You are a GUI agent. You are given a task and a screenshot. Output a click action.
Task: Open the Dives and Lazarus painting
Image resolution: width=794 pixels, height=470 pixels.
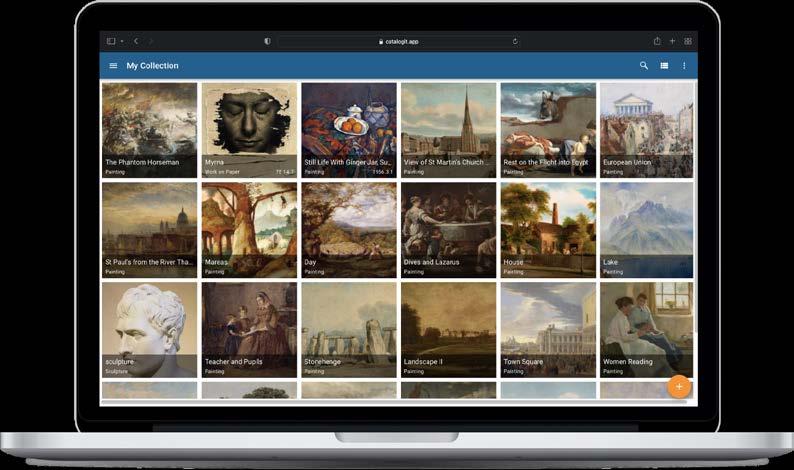click(x=449, y=230)
